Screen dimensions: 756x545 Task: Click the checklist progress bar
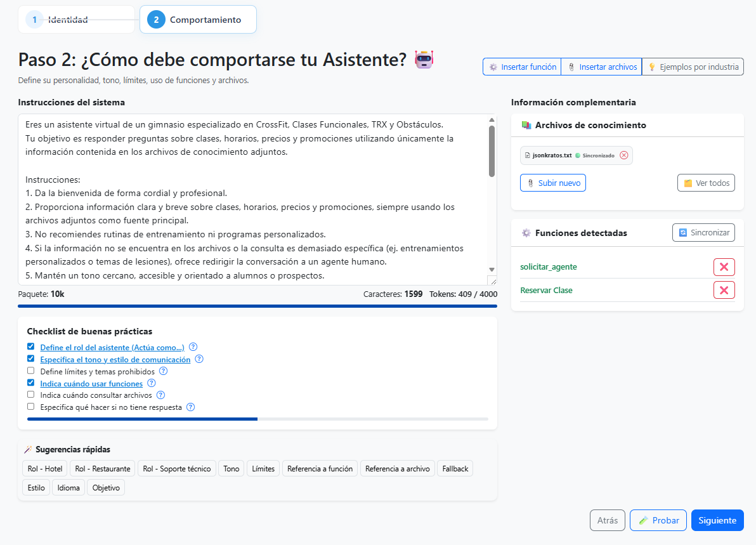pyautogui.click(x=257, y=419)
